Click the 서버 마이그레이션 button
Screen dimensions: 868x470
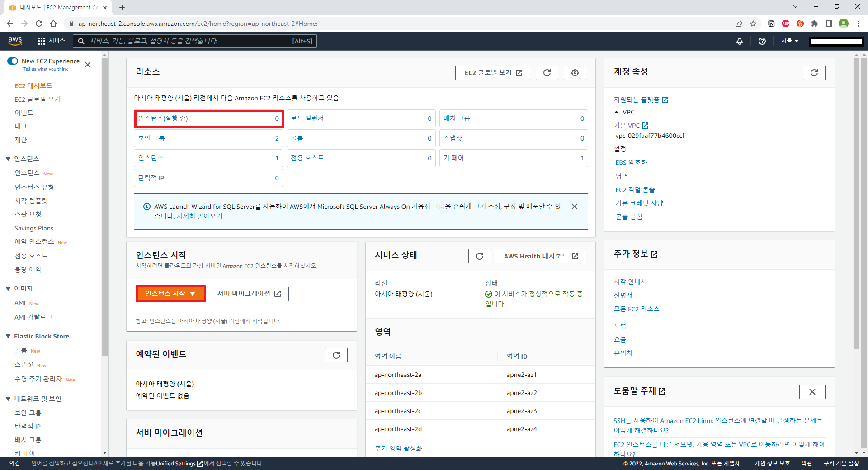pyautogui.click(x=248, y=293)
